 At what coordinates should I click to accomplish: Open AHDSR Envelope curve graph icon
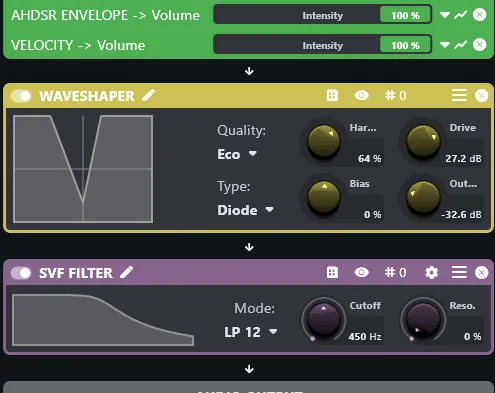460,15
